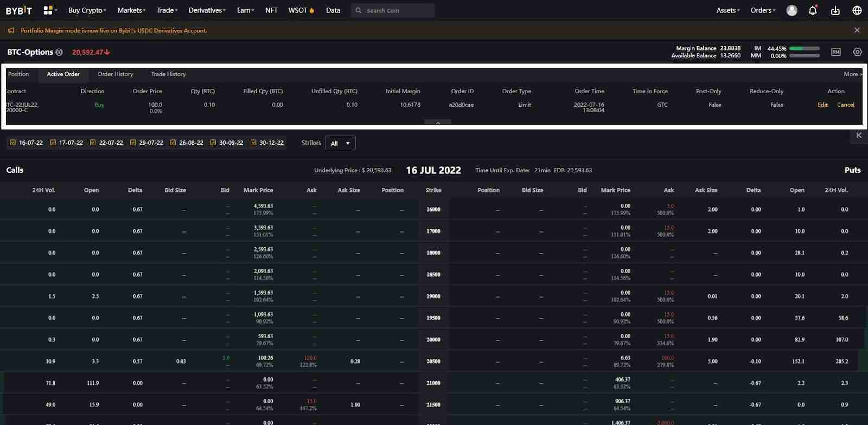Image resolution: width=868 pixels, height=425 pixels.
Task: Switch to the Order History tab
Action: [x=115, y=74]
